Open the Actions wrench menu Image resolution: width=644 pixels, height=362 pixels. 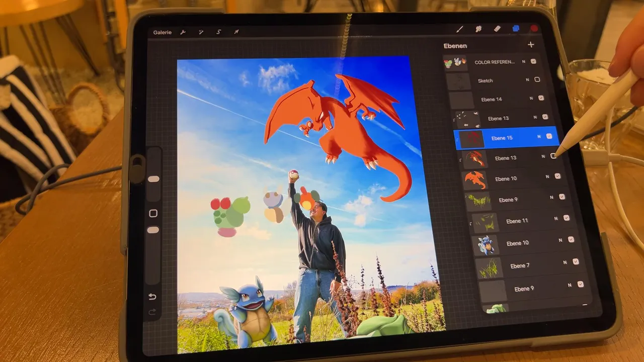[x=183, y=32]
